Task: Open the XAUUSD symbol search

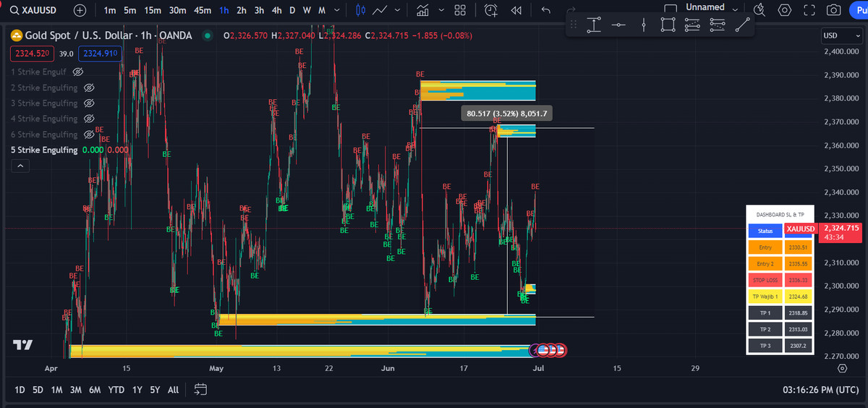Action: 34,11
